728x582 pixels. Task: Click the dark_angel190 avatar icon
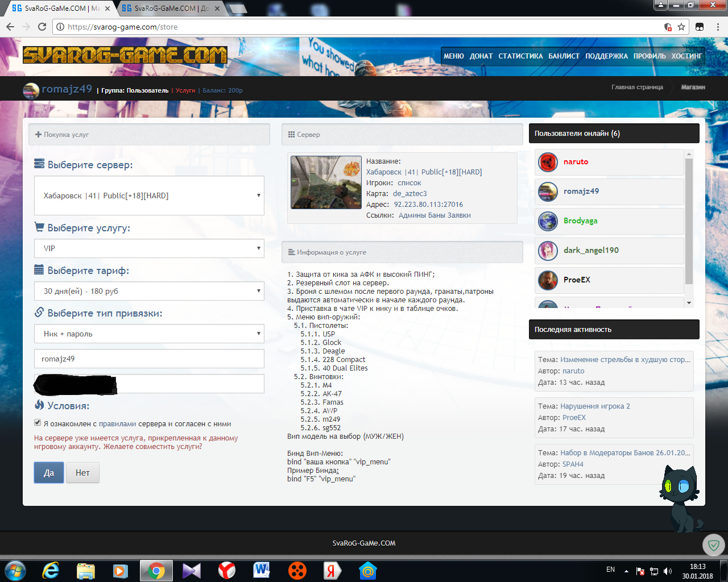pyautogui.click(x=548, y=251)
